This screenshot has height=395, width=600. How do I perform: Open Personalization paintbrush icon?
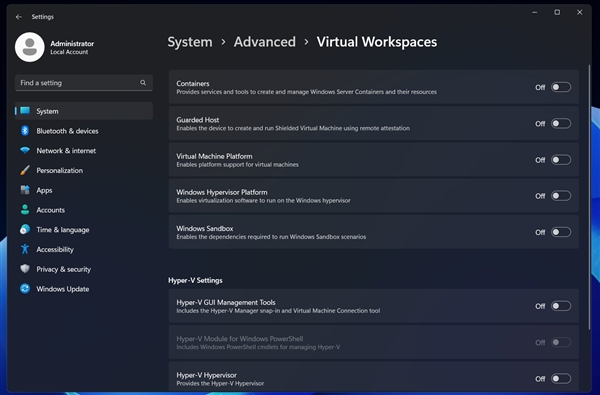[25, 170]
